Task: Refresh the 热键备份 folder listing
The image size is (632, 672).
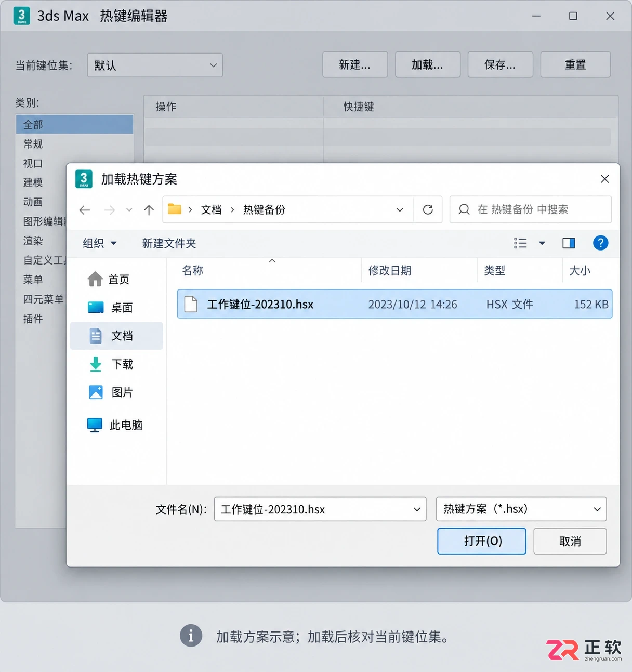Action: pos(428,209)
